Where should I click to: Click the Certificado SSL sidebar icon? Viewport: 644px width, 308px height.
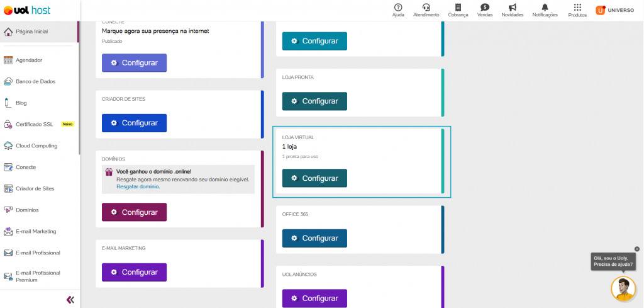click(8, 124)
